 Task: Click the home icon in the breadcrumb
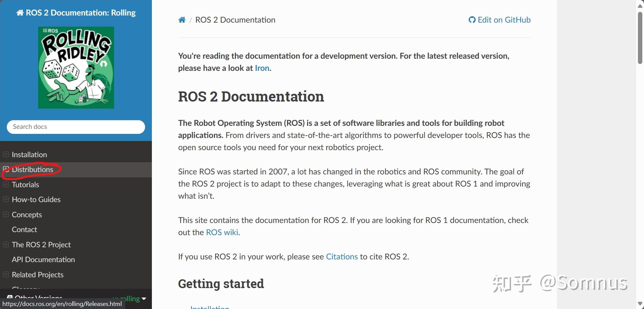[x=182, y=20]
